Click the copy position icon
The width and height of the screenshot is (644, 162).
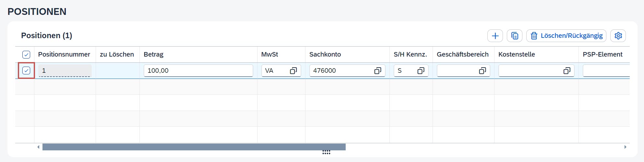click(514, 36)
